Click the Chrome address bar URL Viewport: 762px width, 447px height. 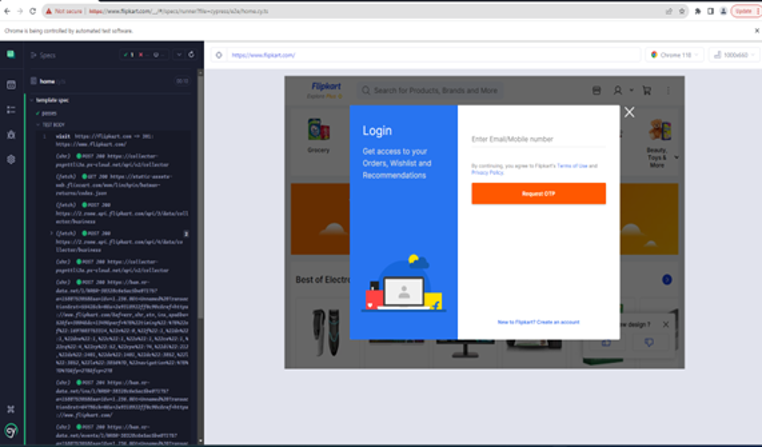178,11
